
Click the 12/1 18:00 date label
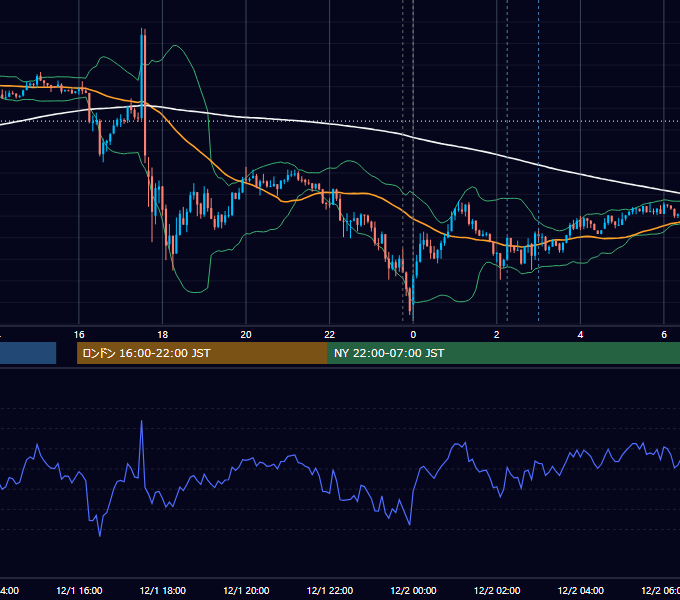point(163,590)
